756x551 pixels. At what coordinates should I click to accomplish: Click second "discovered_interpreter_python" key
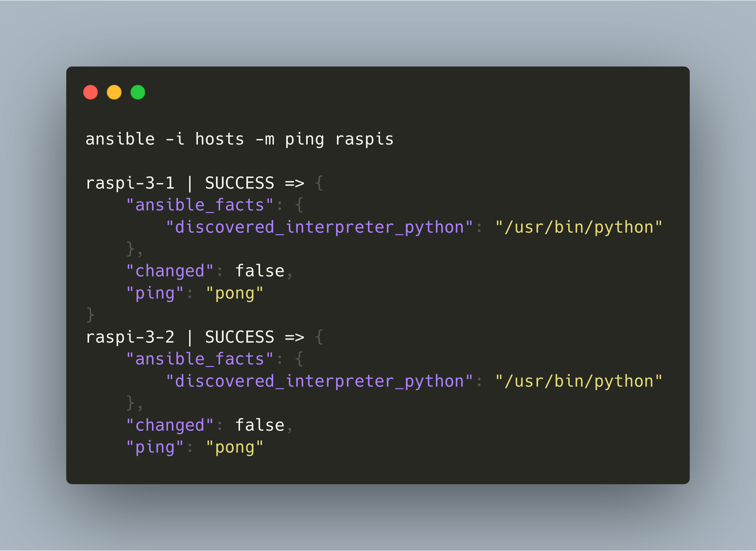319,381
